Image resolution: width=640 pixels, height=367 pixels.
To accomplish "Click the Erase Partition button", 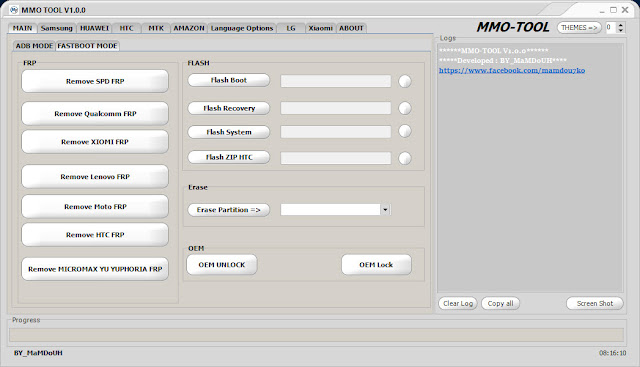I will click(x=229, y=210).
